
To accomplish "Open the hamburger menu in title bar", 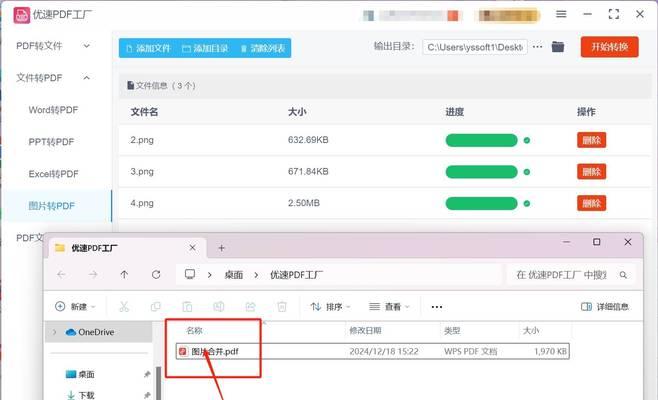I will 561,14.
